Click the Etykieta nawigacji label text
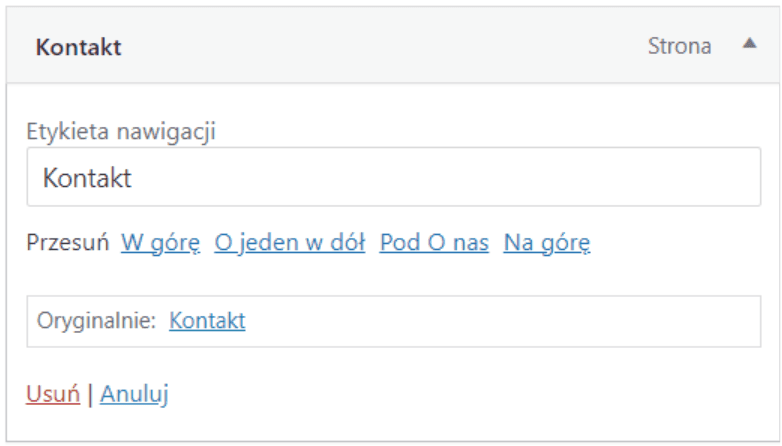Screen dimensions: 782x446 point(122,131)
